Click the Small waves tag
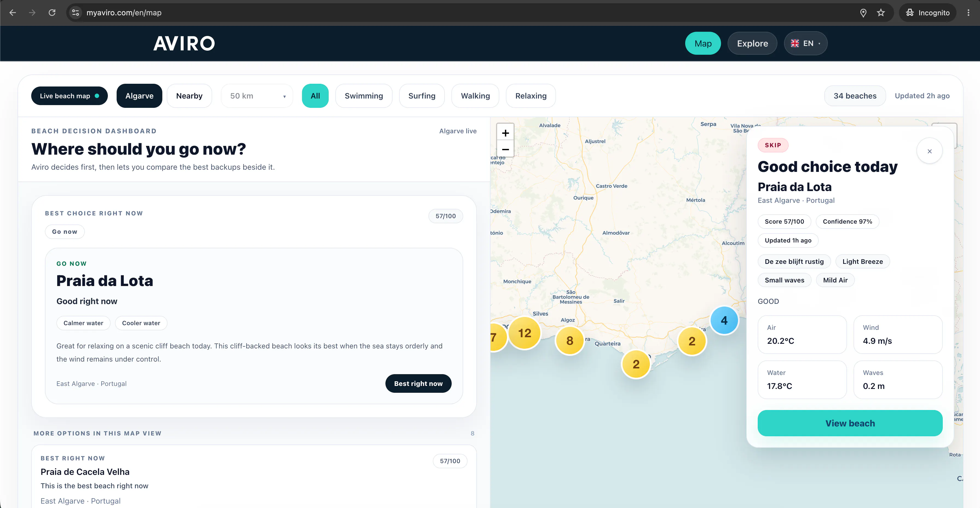980x508 pixels. tap(785, 280)
